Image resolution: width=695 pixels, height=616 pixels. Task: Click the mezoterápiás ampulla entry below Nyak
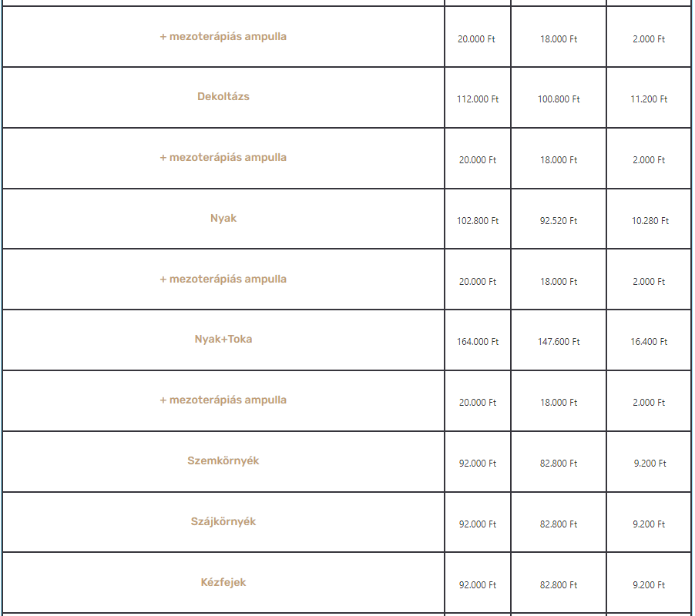(x=223, y=279)
